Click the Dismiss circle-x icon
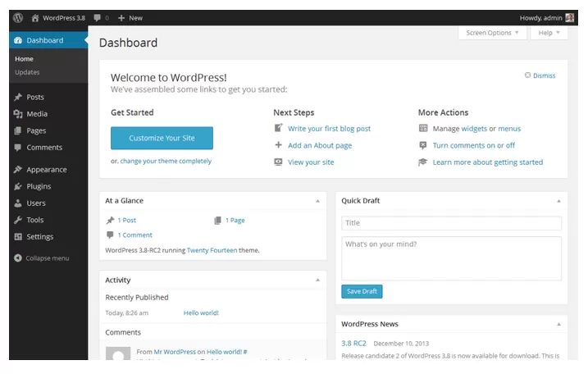 pos(527,75)
